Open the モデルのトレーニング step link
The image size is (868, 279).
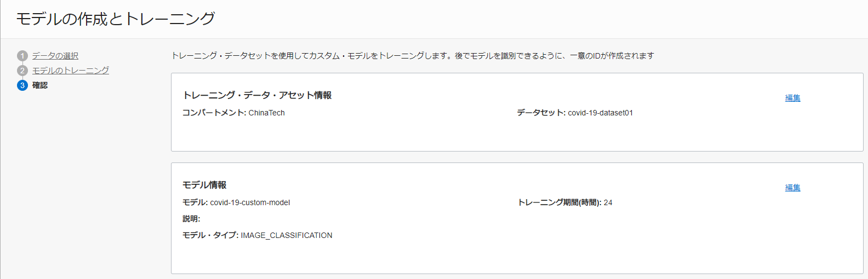[x=71, y=71]
